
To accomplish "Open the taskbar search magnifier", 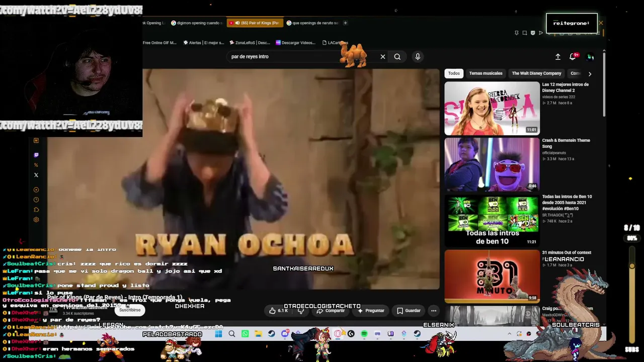I will click(x=232, y=334).
